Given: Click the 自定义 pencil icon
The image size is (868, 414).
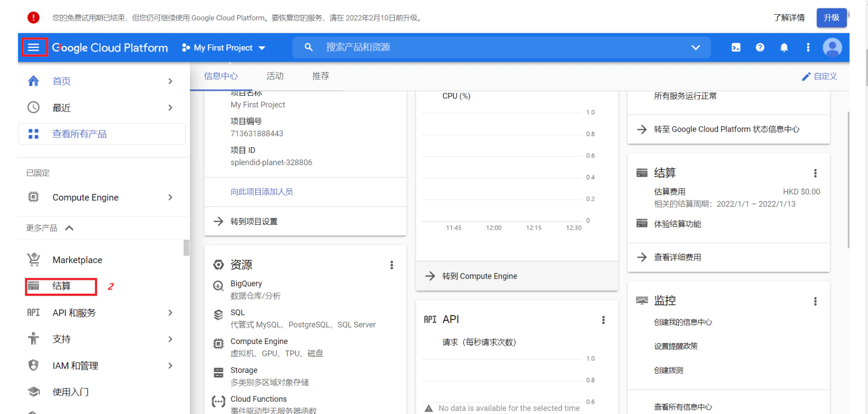Looking at the screenshot, I should pos(806,76).
